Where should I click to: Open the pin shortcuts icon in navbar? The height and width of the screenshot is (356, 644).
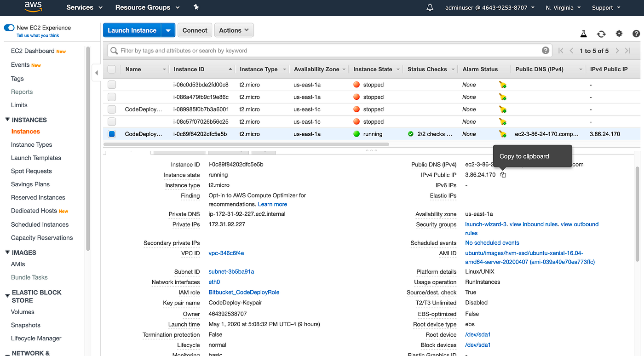[196, 7]
